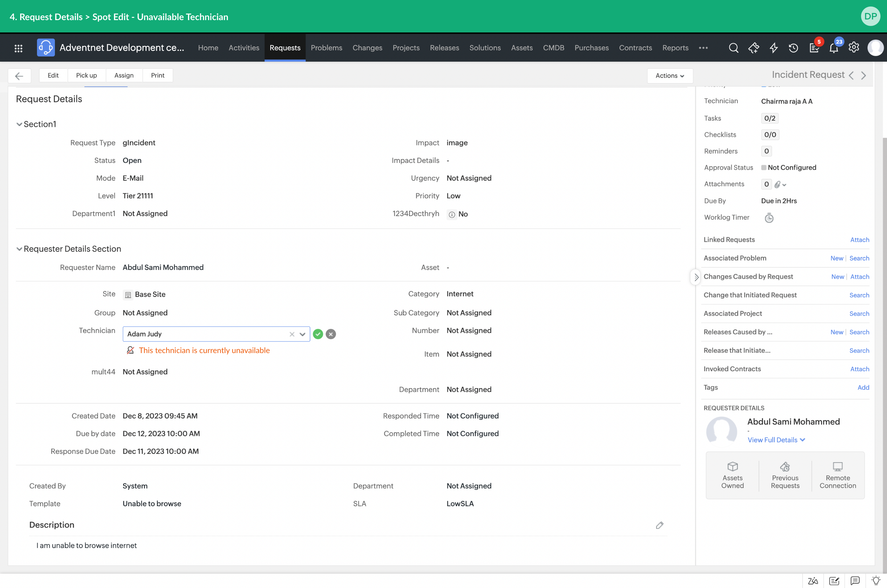Screen dimensions: 887x588
Task: Click the notifications bell icon
Action: coord(833,48)
